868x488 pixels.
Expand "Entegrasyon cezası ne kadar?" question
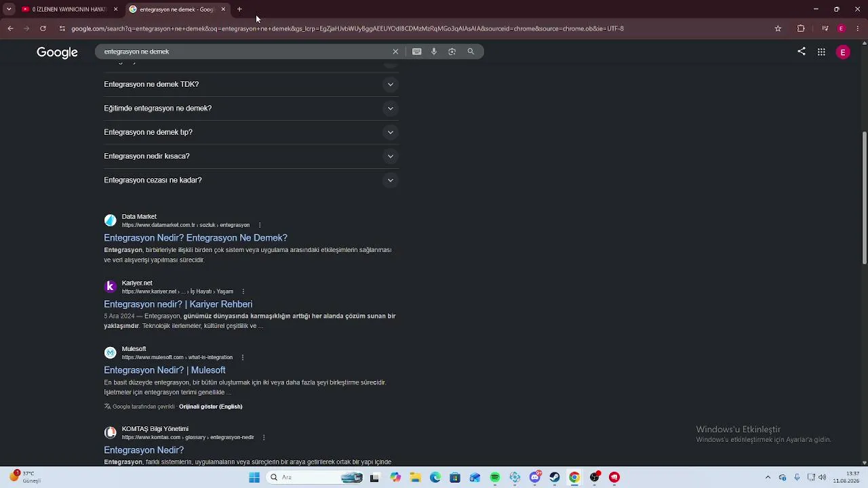(250, 180)
